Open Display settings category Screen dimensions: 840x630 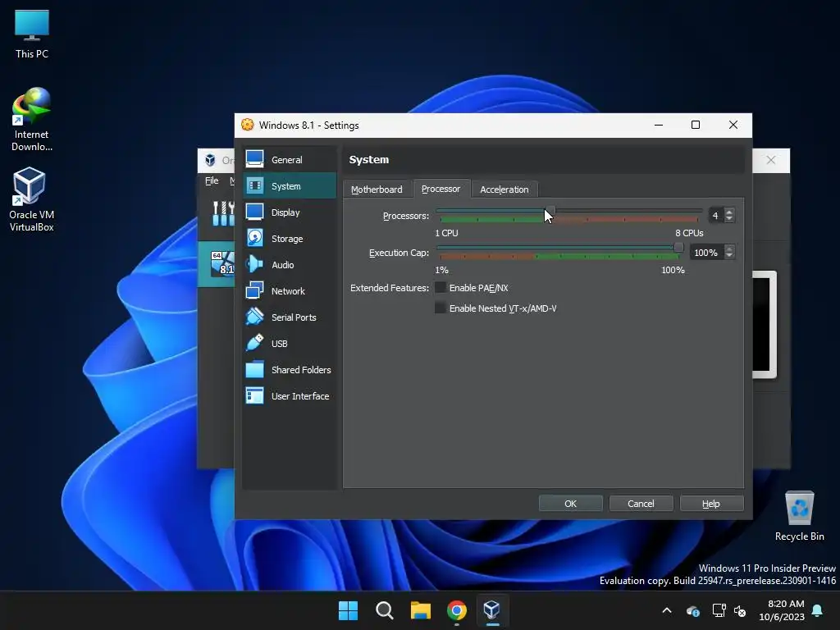point(290,212)
